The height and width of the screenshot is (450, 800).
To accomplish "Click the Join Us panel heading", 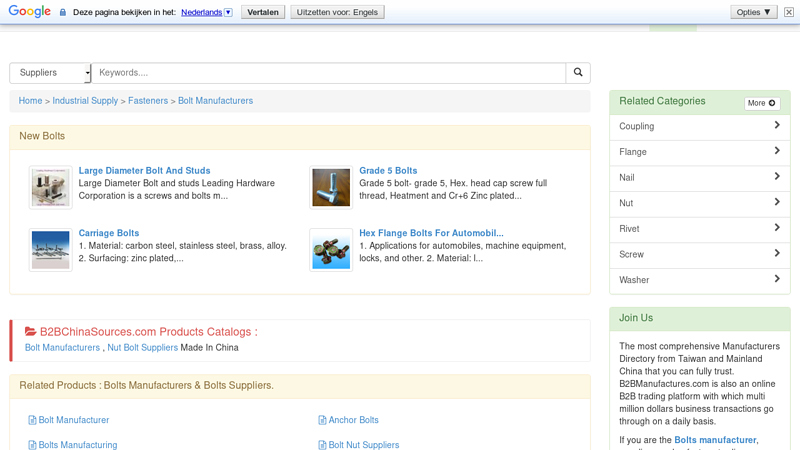I will (x=636, y=318).
